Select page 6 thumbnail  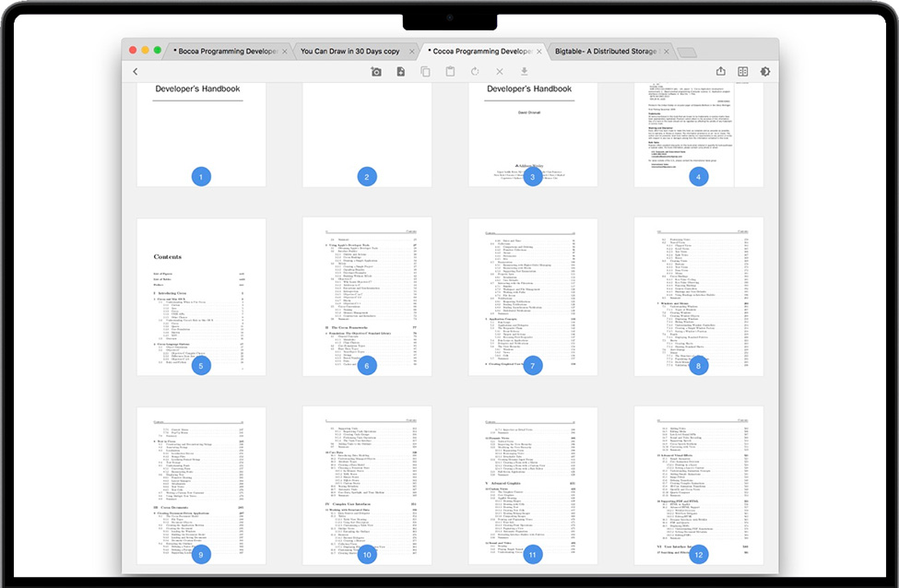pyautogui.click(x=367, y=297)
